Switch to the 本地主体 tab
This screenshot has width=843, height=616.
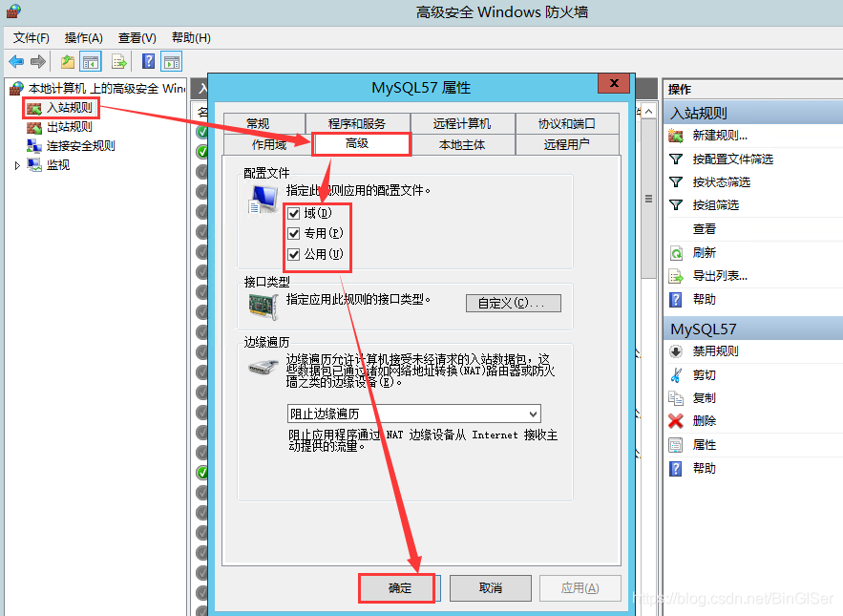click(x=462, y=145)
